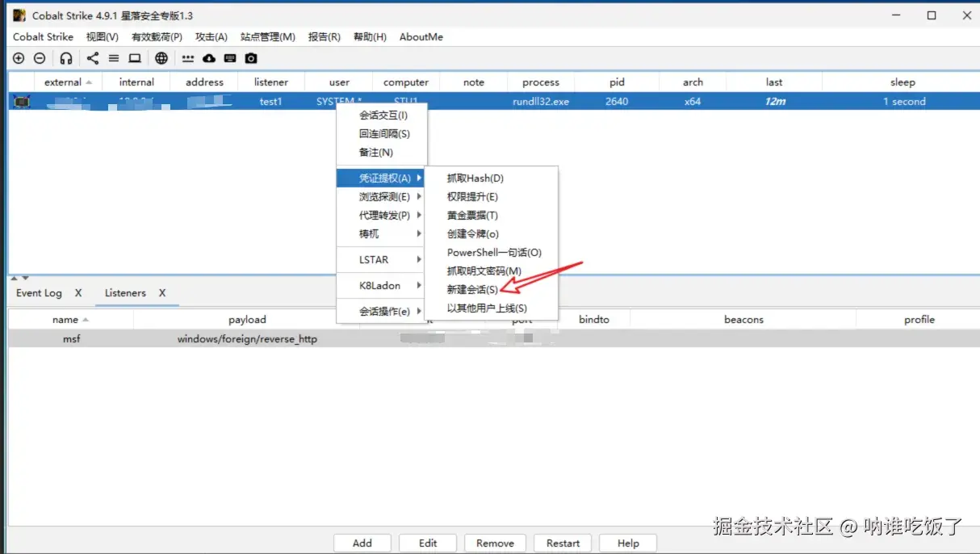Switch to the Listeners tab
The image size is (980, 554).
pyautogui.click(x=125, y=293)
